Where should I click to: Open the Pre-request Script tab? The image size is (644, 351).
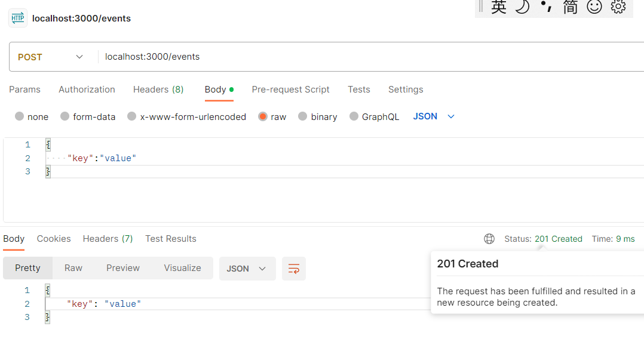(x=290, y=90)
